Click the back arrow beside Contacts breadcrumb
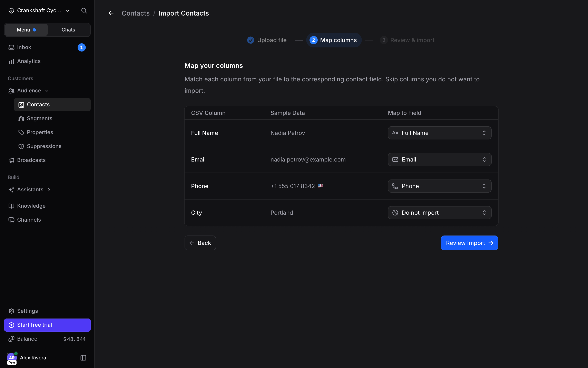Viewport: 588px width, 368px height. pyautogui.click(x=111, y=13)
